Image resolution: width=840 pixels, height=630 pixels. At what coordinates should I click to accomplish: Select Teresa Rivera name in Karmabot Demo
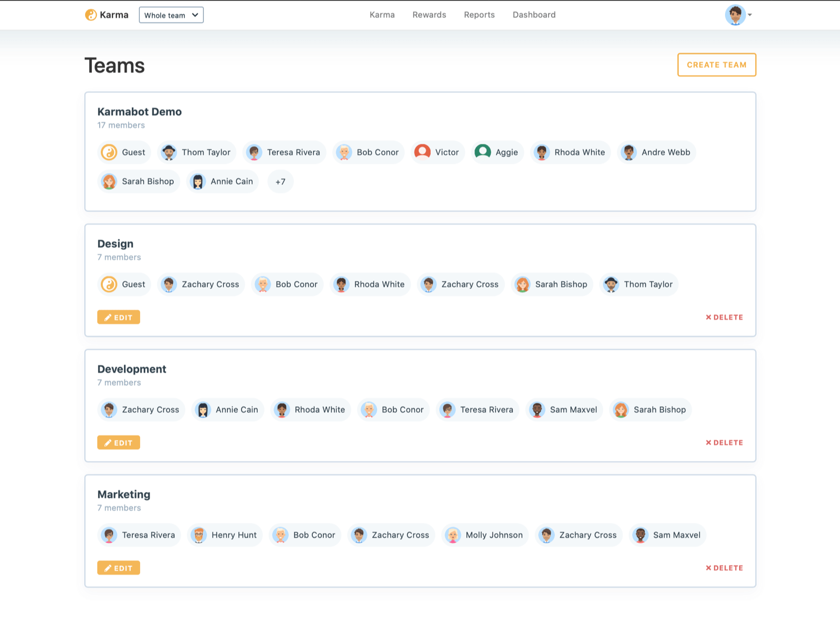293,152
